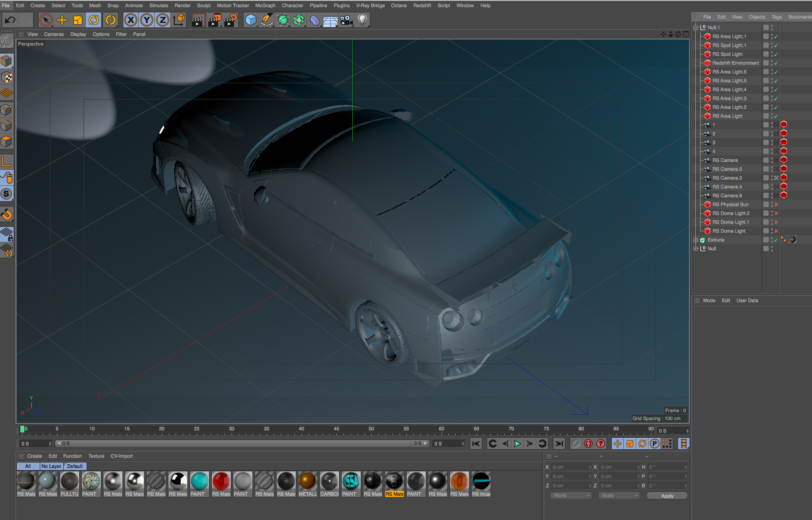Select the Move tool in top toolbar
Viewport: 812px width, 520px height.
(62, 20)
